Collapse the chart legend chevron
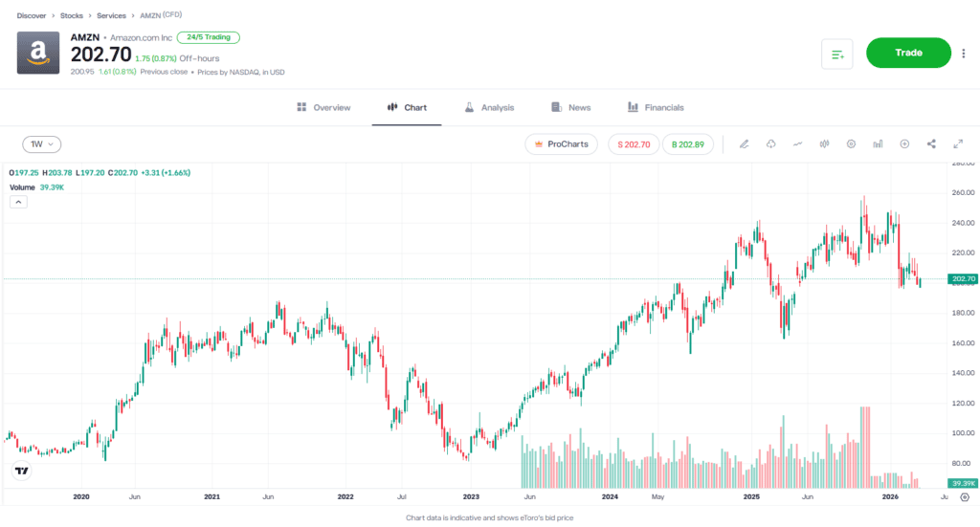The width and height of the screenshot is (980, 527). [x=18, y=202]
